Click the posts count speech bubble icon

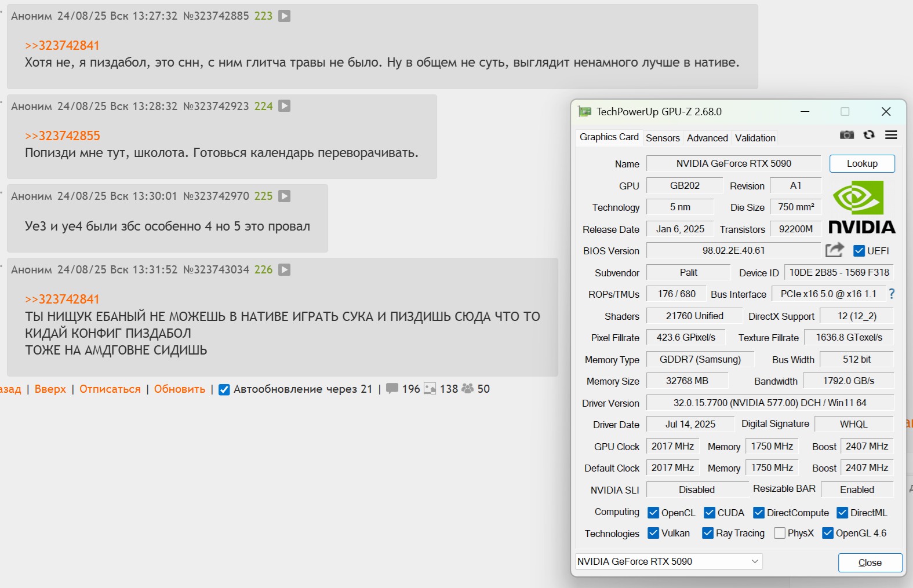point(392,388)
